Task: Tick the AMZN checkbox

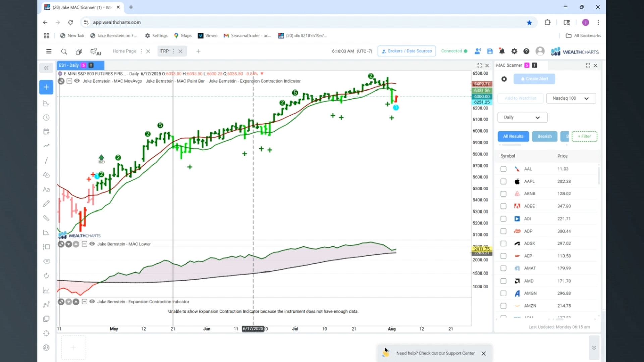Action: (x=503, y=306)
